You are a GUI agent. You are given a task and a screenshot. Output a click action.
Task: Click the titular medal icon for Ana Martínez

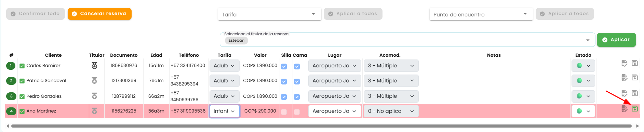pos(94,111)
